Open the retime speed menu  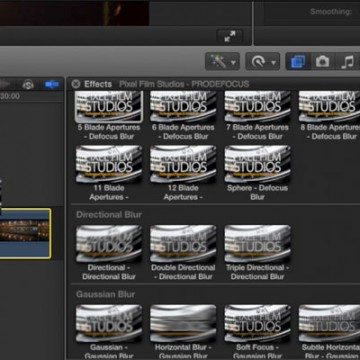[263, 61]
